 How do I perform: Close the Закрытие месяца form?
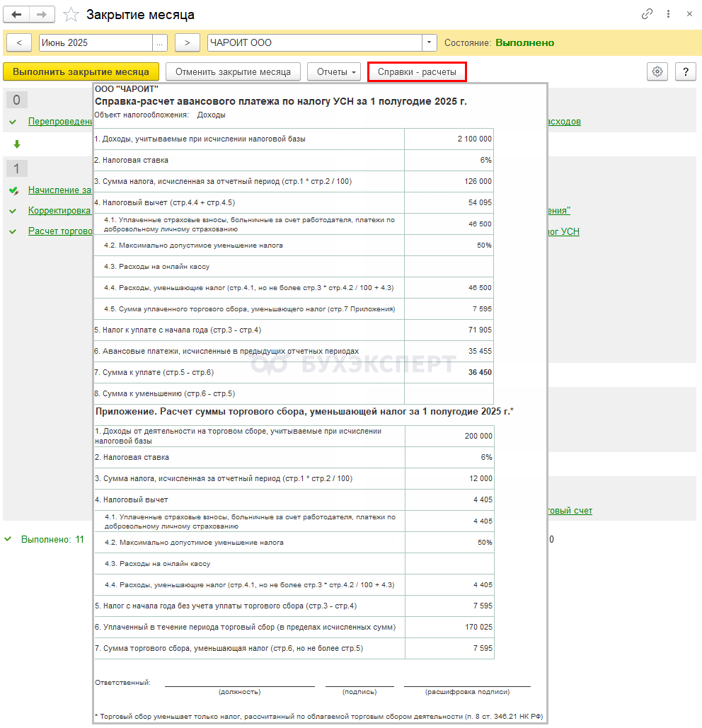689,14
